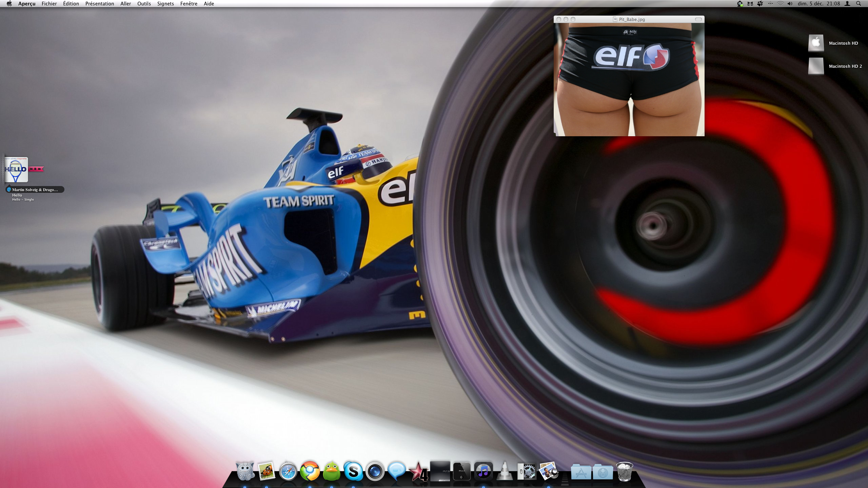Open the Macintosh HD 2 desktop drive

pos(816,66)
